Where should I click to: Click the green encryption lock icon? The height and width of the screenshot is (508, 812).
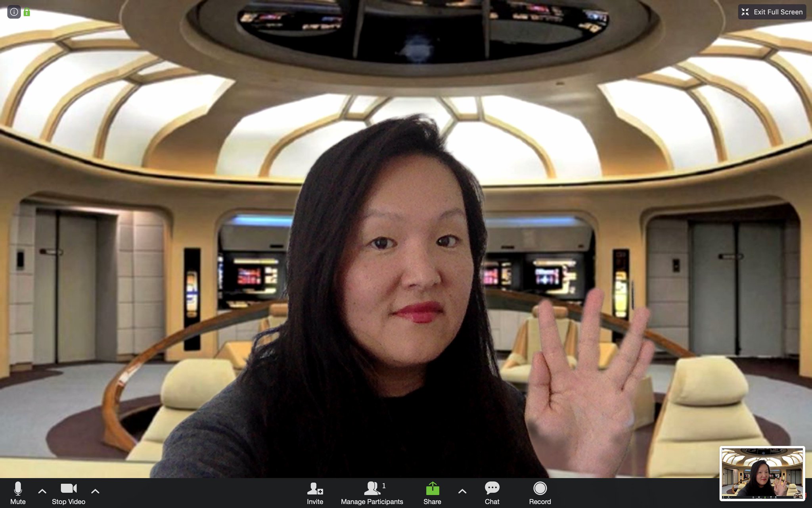pyautogui.click(x=27, y=12)
